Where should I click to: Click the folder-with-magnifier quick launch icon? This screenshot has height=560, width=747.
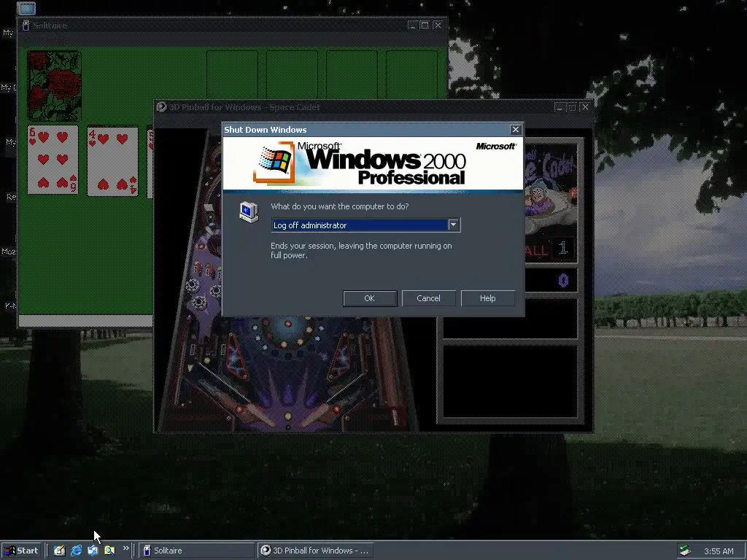pos(109,551)
